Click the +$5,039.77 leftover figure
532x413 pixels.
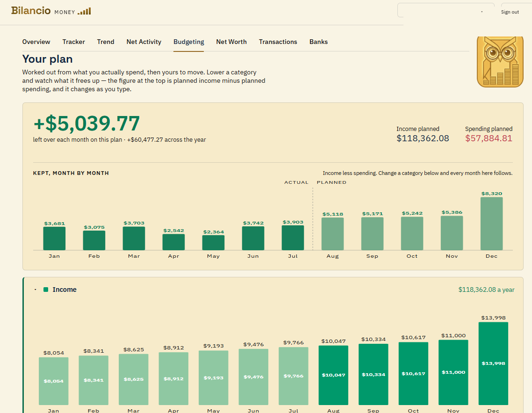86,123
